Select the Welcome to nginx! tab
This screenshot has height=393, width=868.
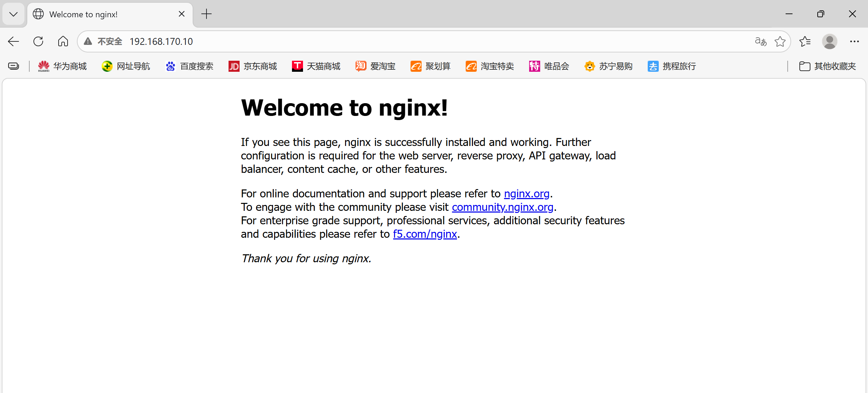click(103, 14)
